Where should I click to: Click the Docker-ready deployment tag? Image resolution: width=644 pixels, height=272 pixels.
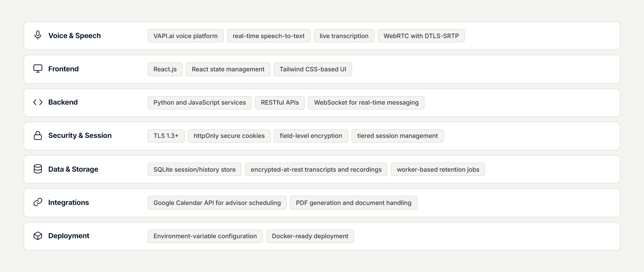[310, 236]
